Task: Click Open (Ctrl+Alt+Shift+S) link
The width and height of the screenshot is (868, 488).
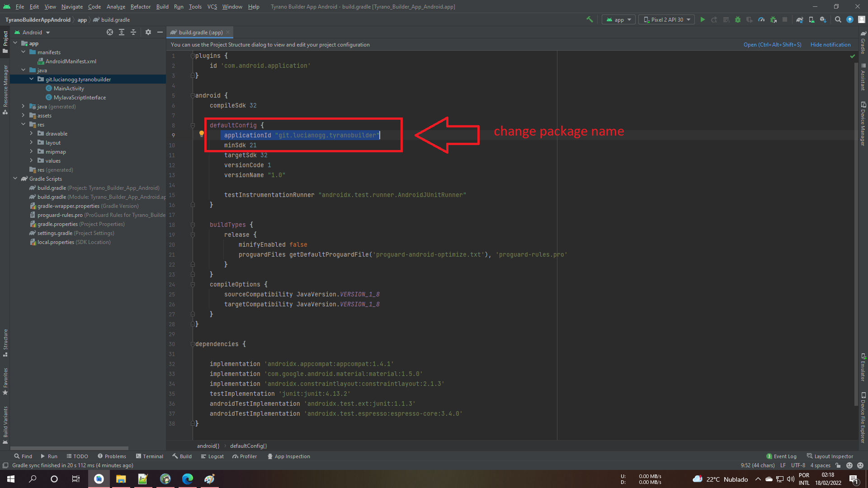Action: (772, 44)
